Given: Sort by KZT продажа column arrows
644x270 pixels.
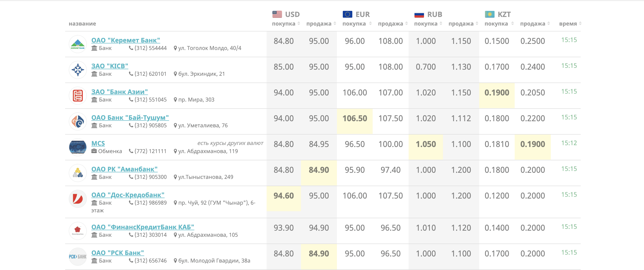Looking at the screenshot, I should pyautogui.click(x=549, y=24).
